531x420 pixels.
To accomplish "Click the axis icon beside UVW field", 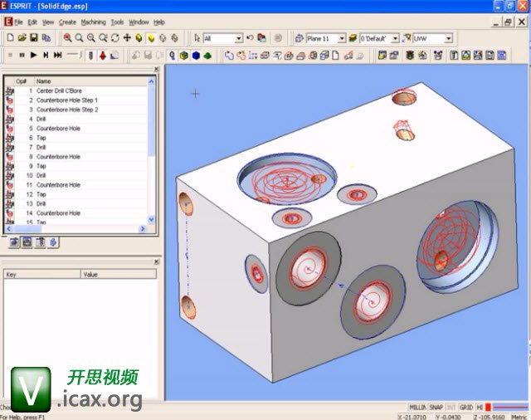I will click(x=406, y=38).
